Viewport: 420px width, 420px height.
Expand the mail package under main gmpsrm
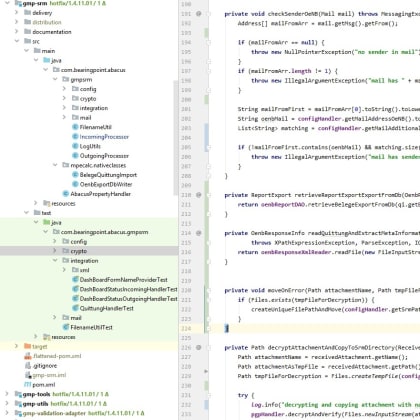point(64,117)
